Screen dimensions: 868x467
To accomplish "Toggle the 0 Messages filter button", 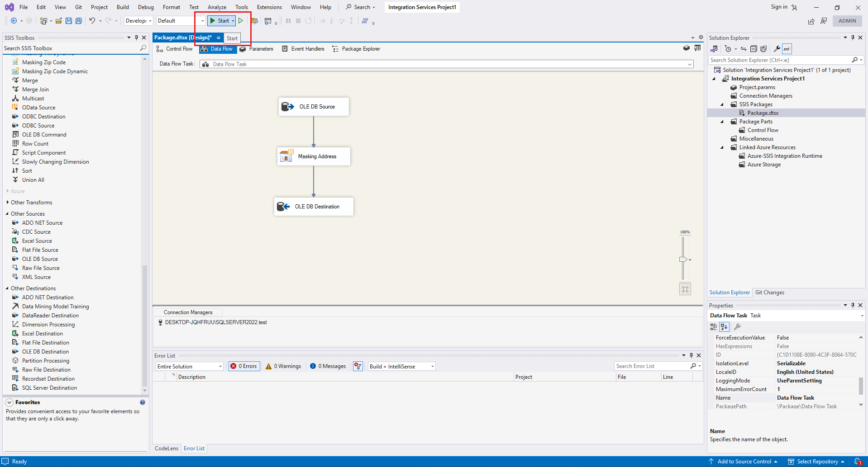I will point(328,366).
